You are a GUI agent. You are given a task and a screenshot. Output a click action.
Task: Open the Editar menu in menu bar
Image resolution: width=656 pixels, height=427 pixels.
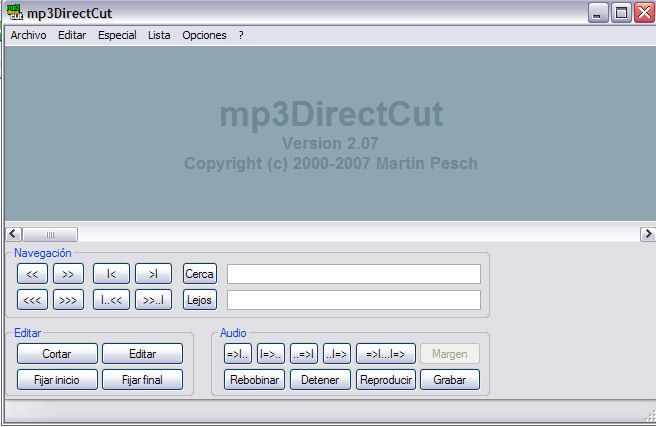72,35
